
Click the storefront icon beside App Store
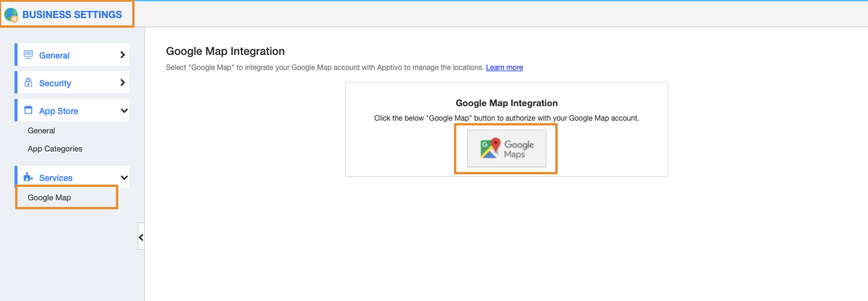pyautogui.click(x=28, y=110)
